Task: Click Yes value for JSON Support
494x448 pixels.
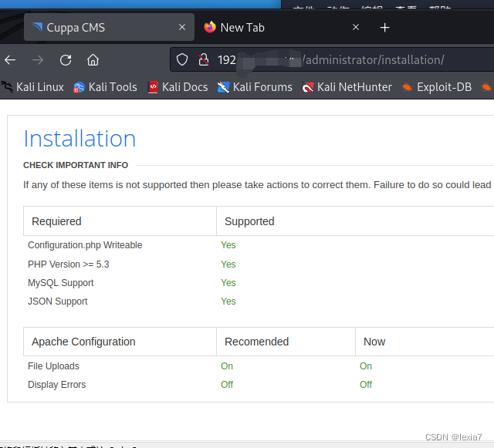Action: click(228, 301)
